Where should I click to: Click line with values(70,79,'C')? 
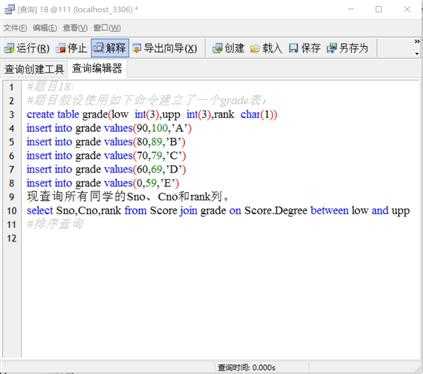(x=106, y=155)
